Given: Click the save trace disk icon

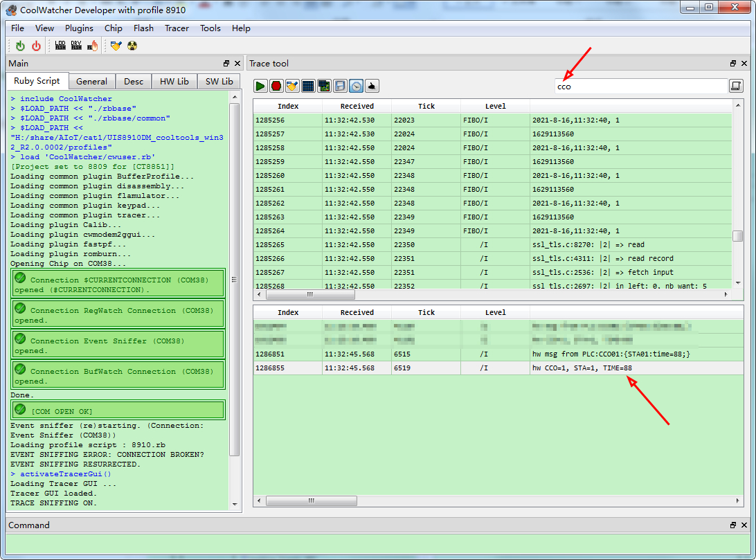Looking at the screenshot, I should pos(340,86).
